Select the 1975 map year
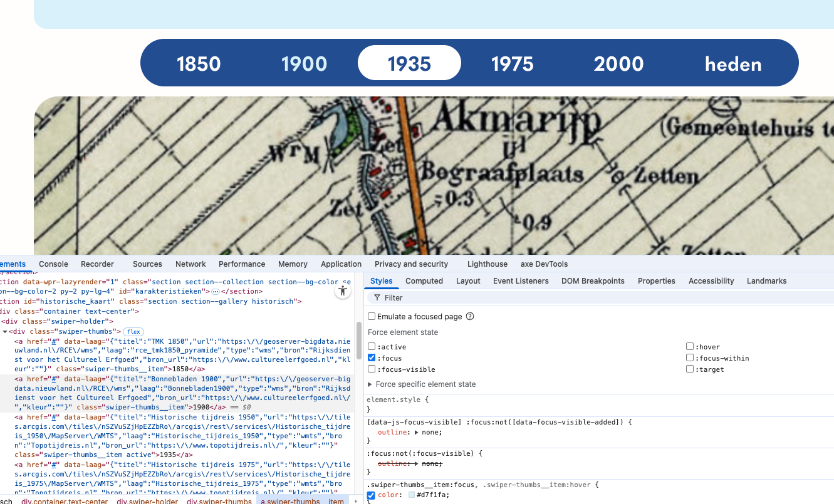The width and height of the screenshot is (834, 504). pos(512,63)
